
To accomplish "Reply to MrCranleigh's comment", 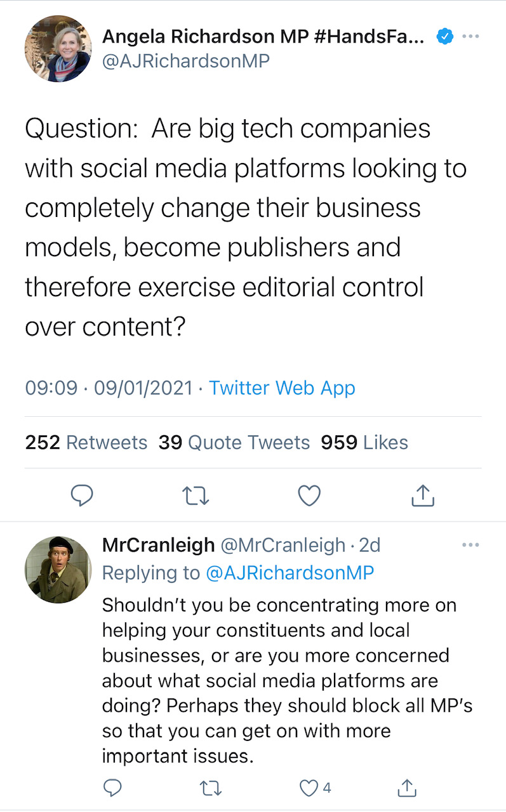I will click(112, 788).
